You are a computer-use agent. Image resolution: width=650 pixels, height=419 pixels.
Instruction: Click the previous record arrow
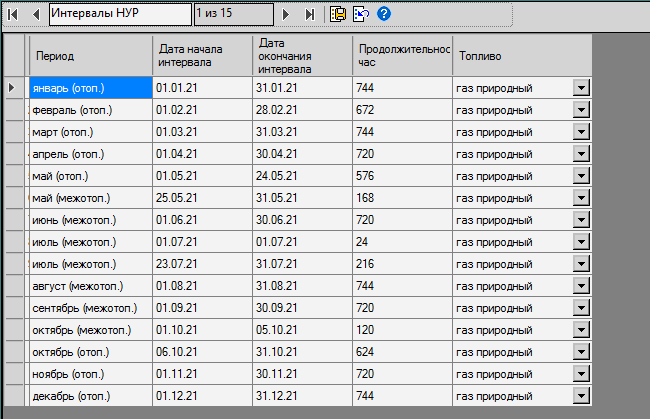(36, 14)
